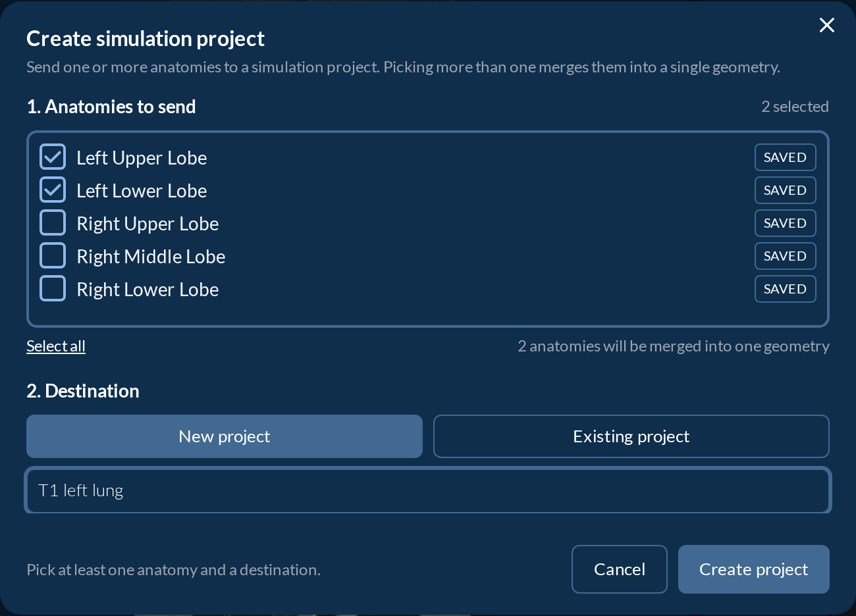
Task: Focus the project name input field
Action: coord(428,490)
